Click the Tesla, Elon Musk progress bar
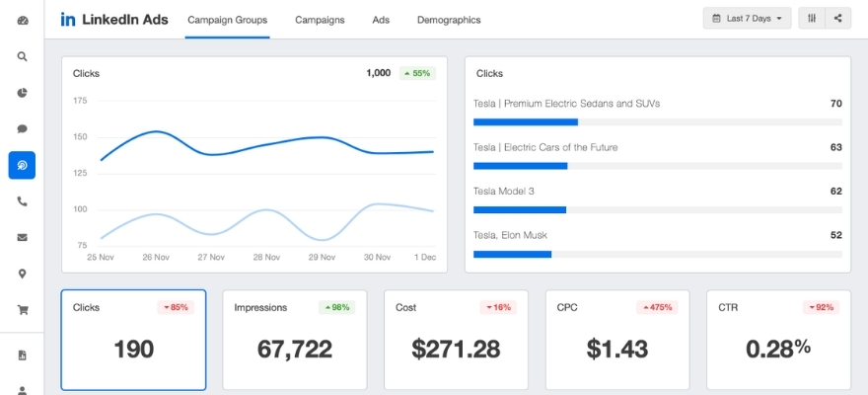 (x=658, y=255)
